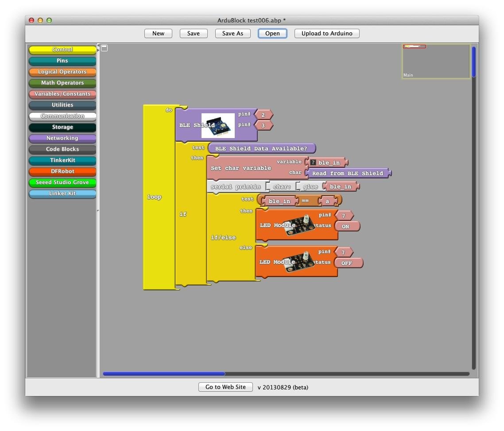Open the Variables/Constants drawer

[x=62, y=94]
